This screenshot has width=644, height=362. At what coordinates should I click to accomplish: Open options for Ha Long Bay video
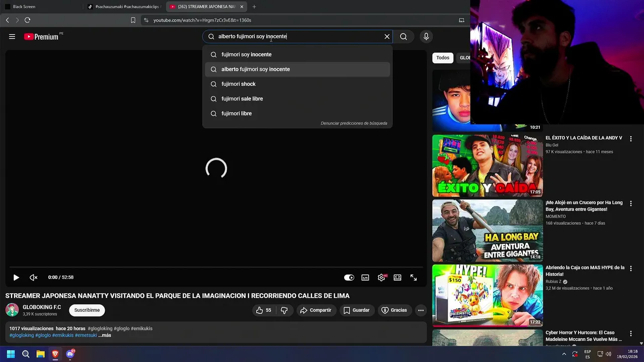[x=631, y=204]
